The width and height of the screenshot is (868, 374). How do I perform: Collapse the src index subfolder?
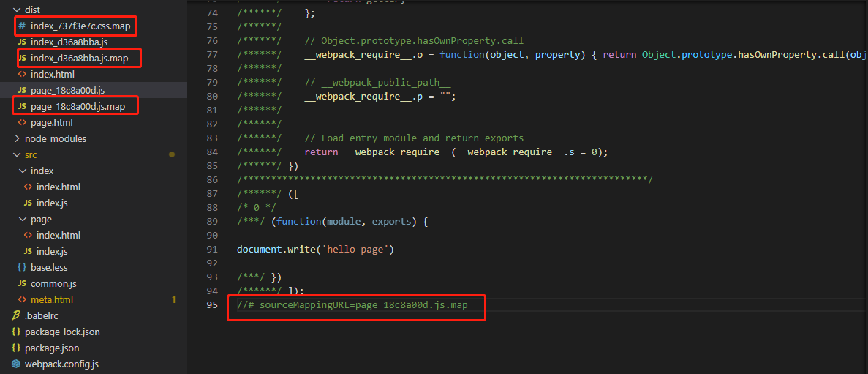click(x=22, y=171)
